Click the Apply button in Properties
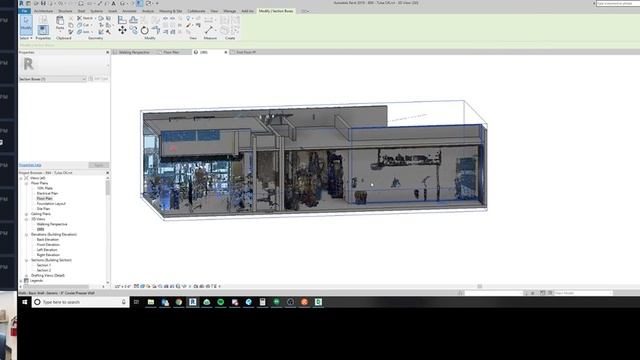 pos(99,165)
